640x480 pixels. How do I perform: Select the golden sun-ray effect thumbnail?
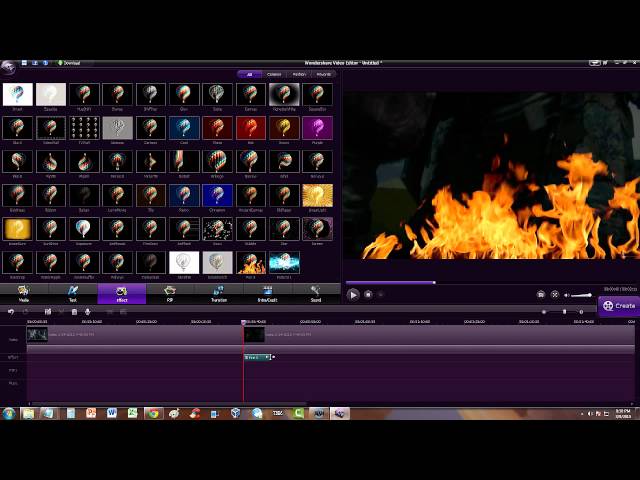pos(318,195)
